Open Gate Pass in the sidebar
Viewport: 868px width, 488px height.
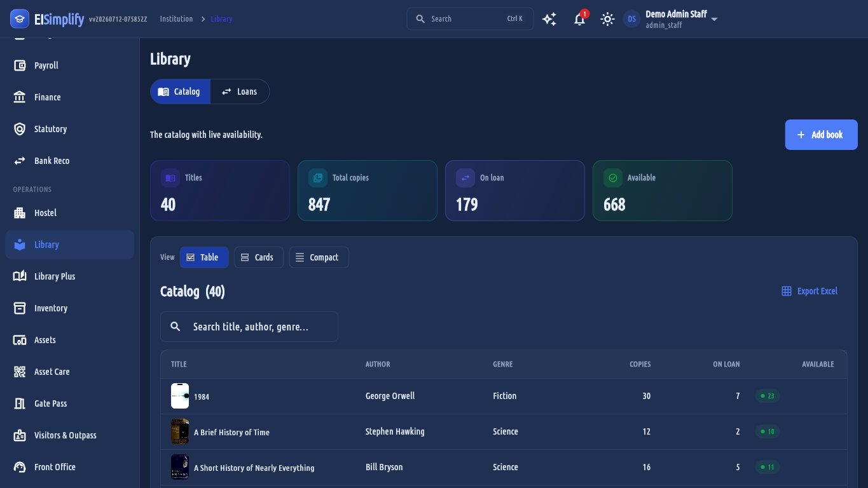click(x=70, y=403)
